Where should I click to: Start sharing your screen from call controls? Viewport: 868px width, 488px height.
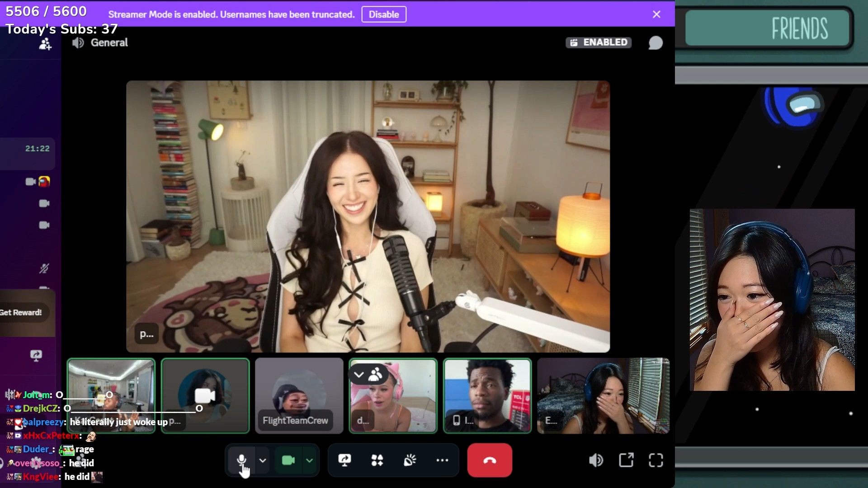click(344, 460)
